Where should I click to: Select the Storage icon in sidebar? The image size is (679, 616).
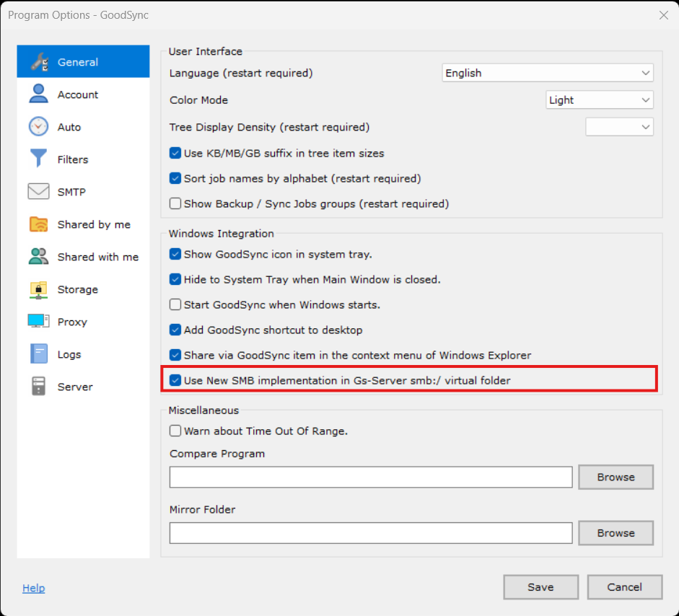pyautogui.click(x=38, y=289)
